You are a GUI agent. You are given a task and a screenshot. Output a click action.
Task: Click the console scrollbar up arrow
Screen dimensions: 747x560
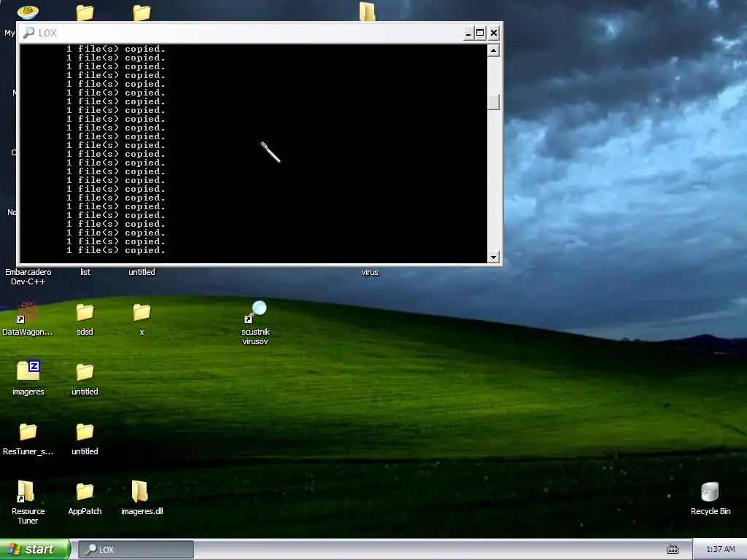(493, 50)
